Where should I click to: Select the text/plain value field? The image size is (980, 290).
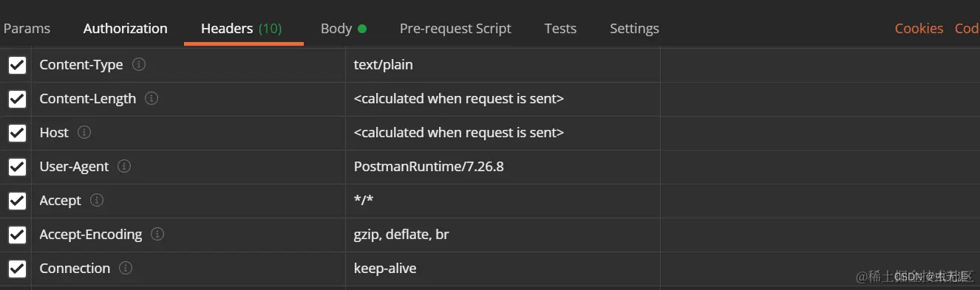[503, 65]
